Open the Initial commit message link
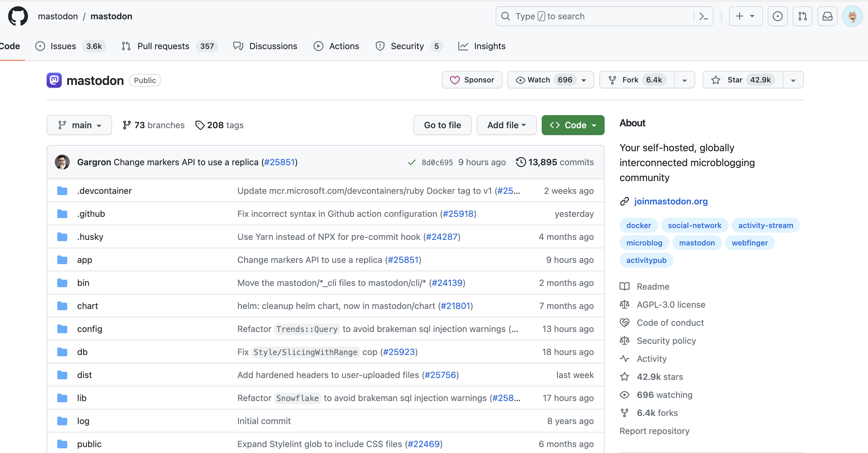 tap(264, 421)
